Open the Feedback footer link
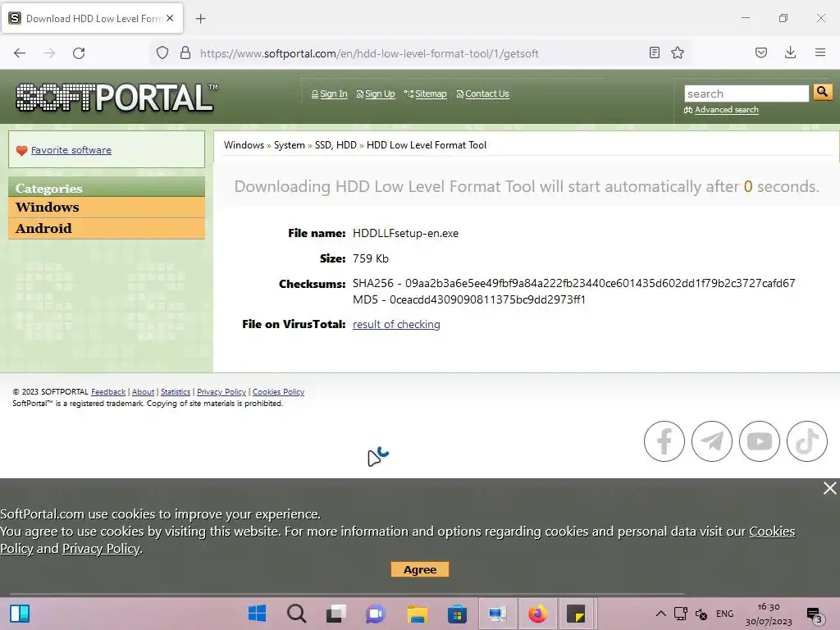This screenshot has width=840, height=630. pyautogui.click(x=108, y=392)
